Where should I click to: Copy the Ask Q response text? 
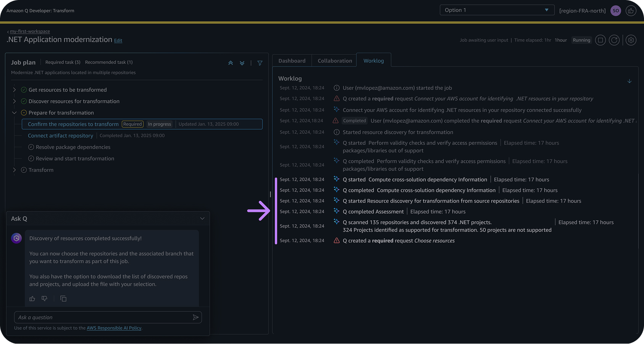(63, 299)
